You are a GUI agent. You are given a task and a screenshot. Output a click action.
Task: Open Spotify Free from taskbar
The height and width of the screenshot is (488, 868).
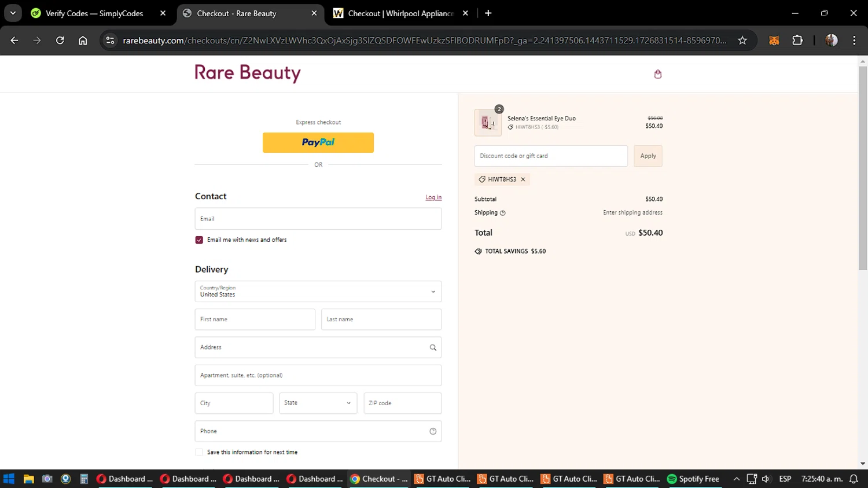tap(693, 479)
